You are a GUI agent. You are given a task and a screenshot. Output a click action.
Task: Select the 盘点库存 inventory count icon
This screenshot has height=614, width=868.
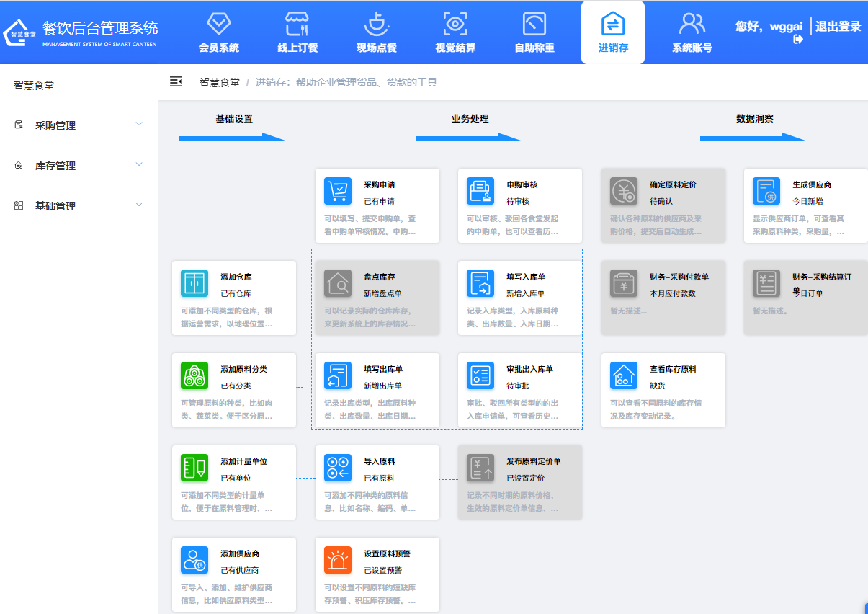coord(337,283)
